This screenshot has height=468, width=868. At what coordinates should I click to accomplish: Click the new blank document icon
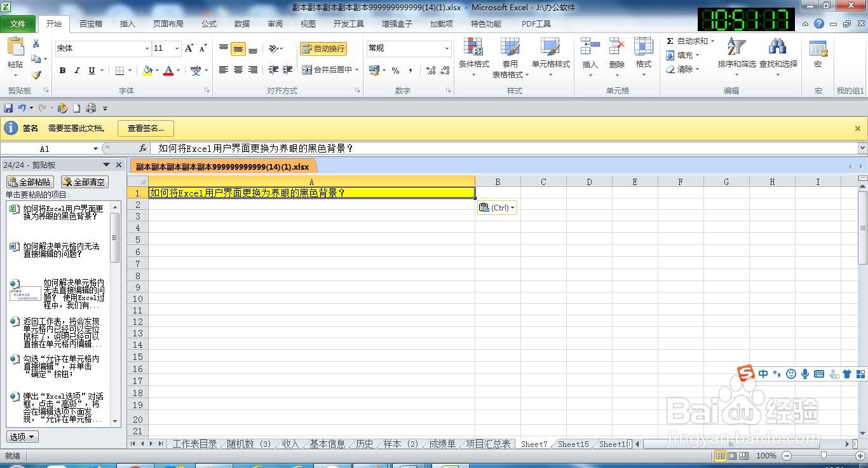coord(76,108)
